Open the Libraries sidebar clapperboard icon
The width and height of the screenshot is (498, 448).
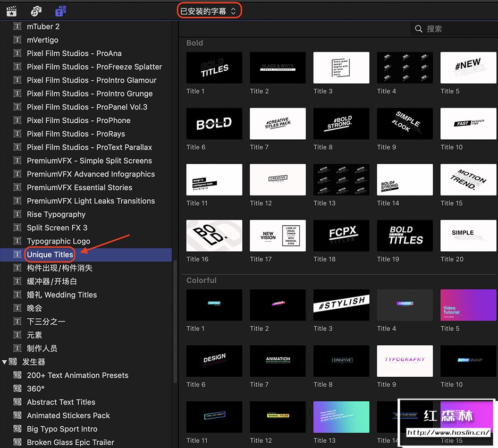(x=12, y=12)
